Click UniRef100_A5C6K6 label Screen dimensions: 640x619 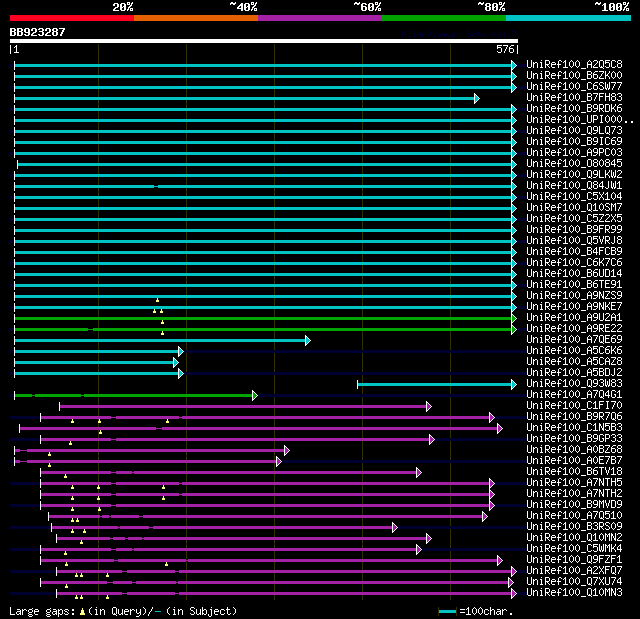574,351
